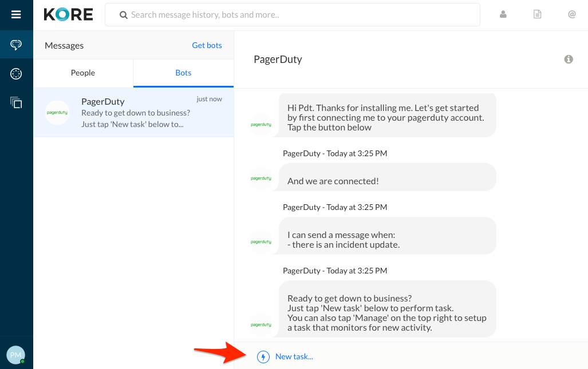Focus the search message history field

[x=292, y=15]
